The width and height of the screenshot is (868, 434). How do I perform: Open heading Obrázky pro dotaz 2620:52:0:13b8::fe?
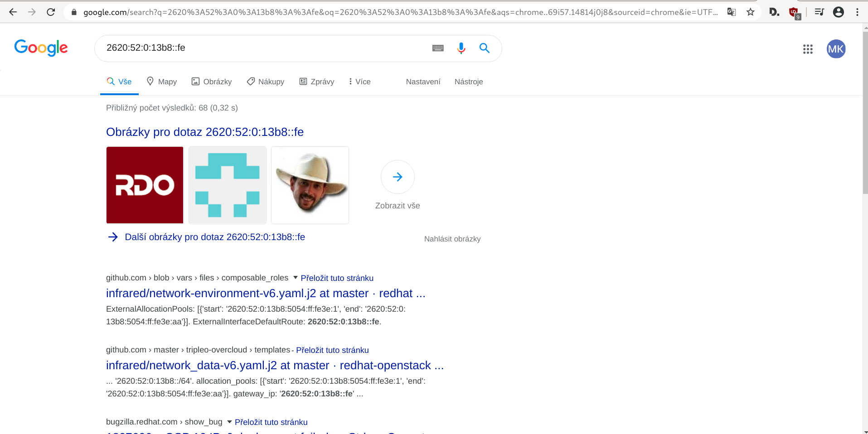click(205, 132)
